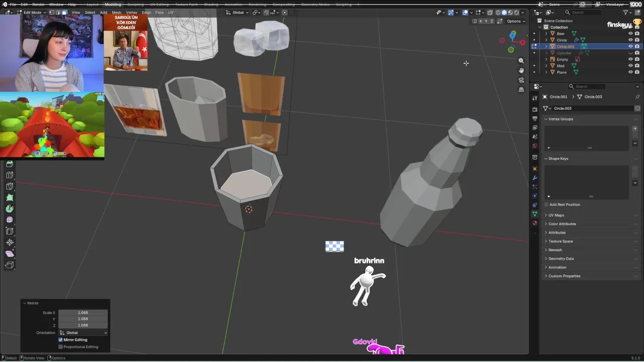
Task: Disable Empty object render camera icon
Action: 637,59
